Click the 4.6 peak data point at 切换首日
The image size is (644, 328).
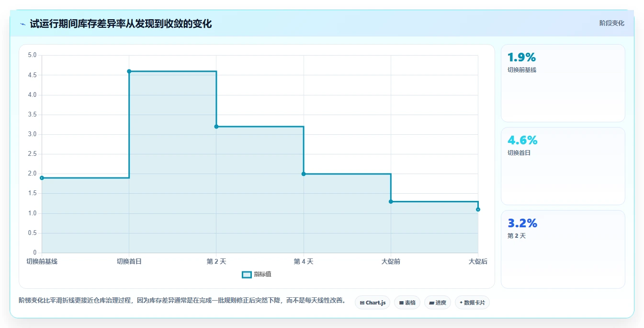point(129,71)
